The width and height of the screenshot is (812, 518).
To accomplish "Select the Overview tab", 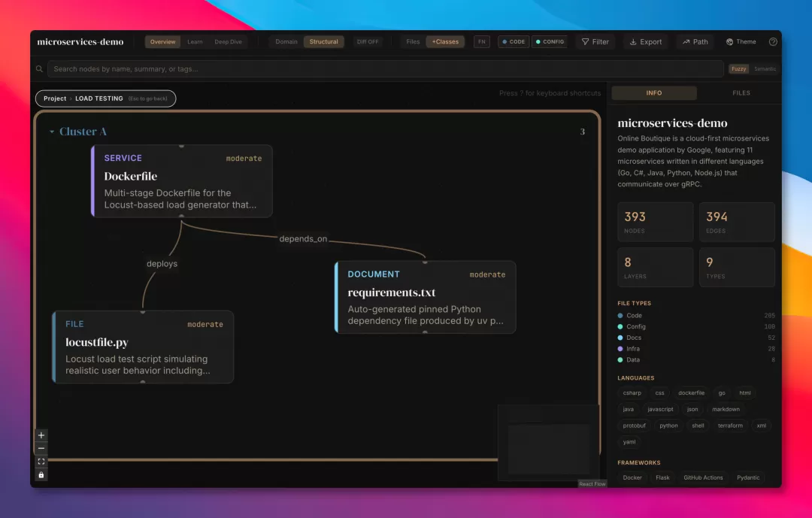I will click(x=162, y=42).
